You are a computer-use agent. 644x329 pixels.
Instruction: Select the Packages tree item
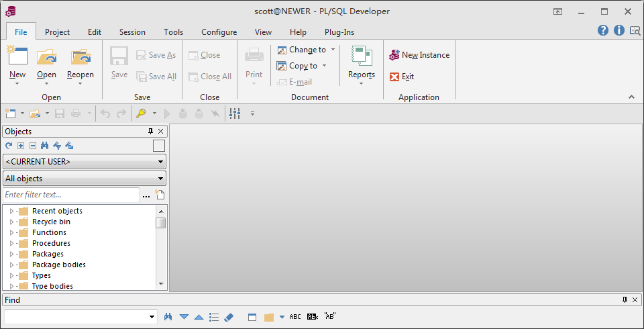click(48, 254)
